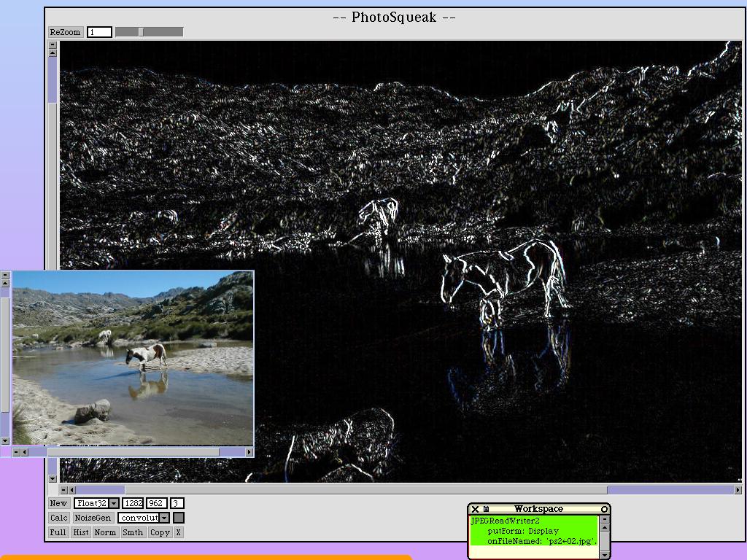Open the Float32 data type dropdown

click(x=114, y=503)
